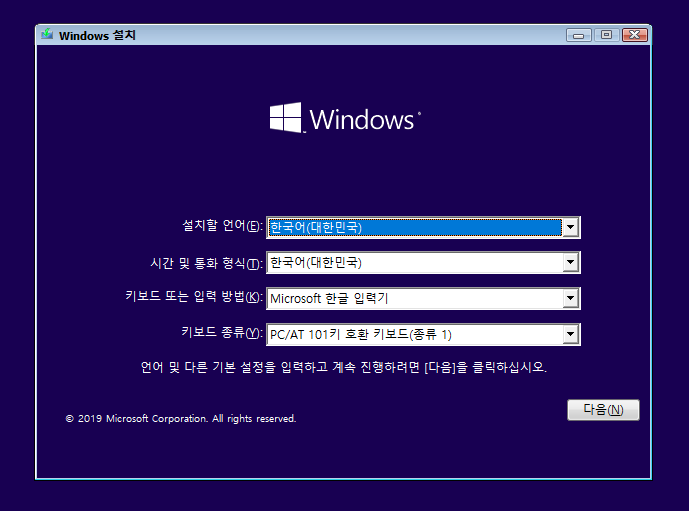The image size is (689, 511).
Task: Click the 키보드 종류(Y) label
Action: (222, 332)
